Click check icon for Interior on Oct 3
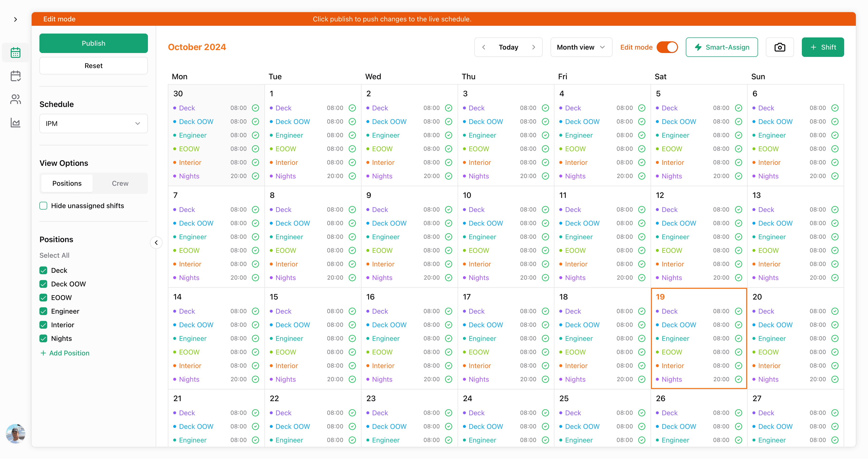 (x=545, y=162)
